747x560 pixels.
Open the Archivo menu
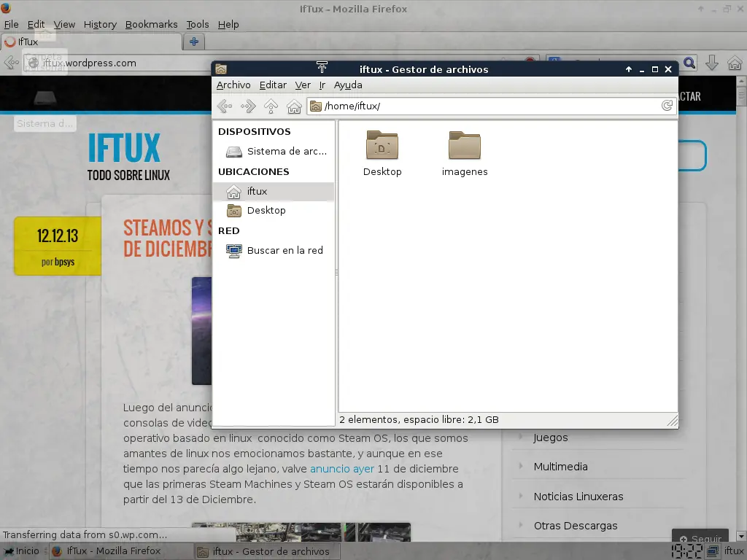click(x=233, y=85)
